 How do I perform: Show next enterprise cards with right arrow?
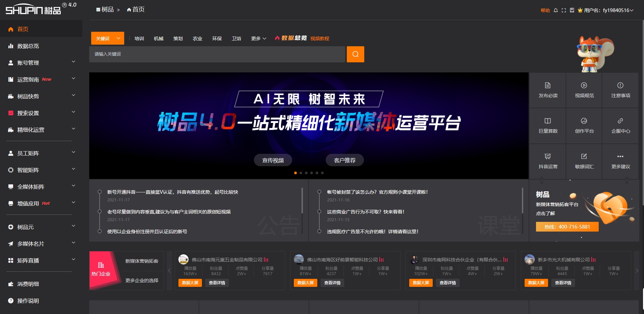pos(637,270)
